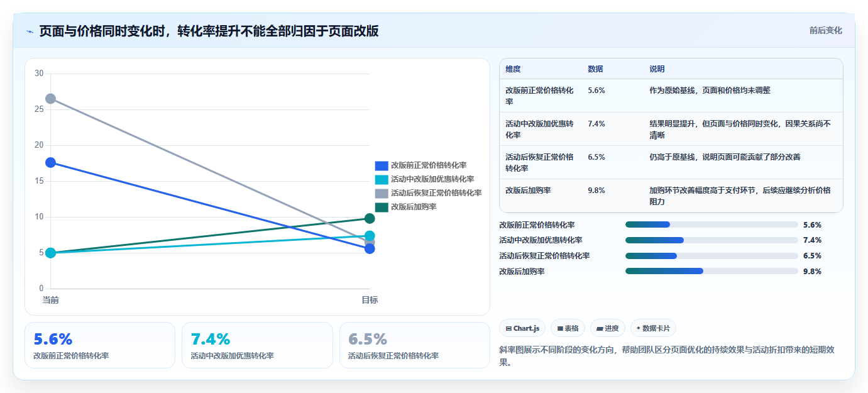The height and width of the screenshot is (393, 868).
Task: Select the Chart.js tag chip
Action: click(522, 328)
